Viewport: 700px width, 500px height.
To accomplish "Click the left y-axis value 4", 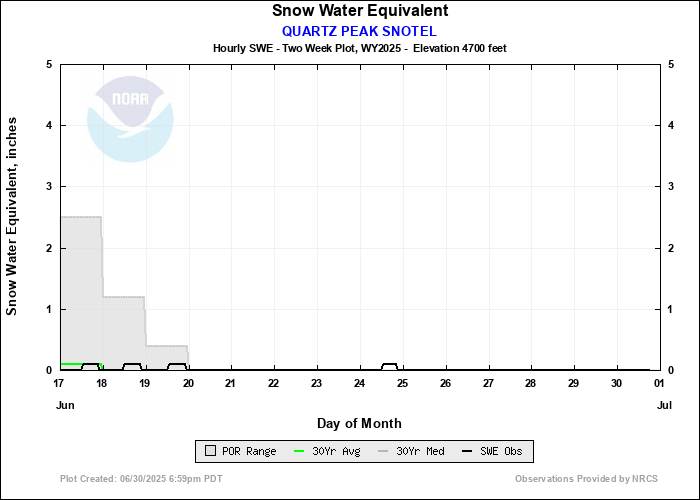I will 49,125.
